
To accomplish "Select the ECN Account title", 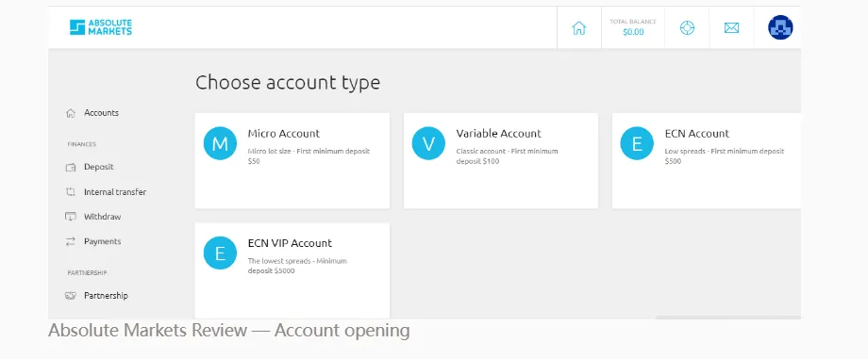I will point(697,133).
